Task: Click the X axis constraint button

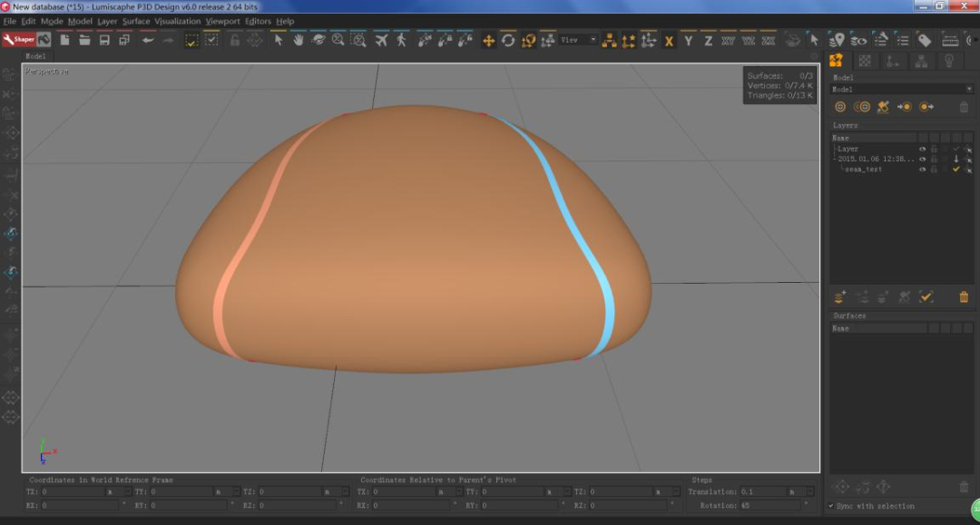Action: (669, 41)
